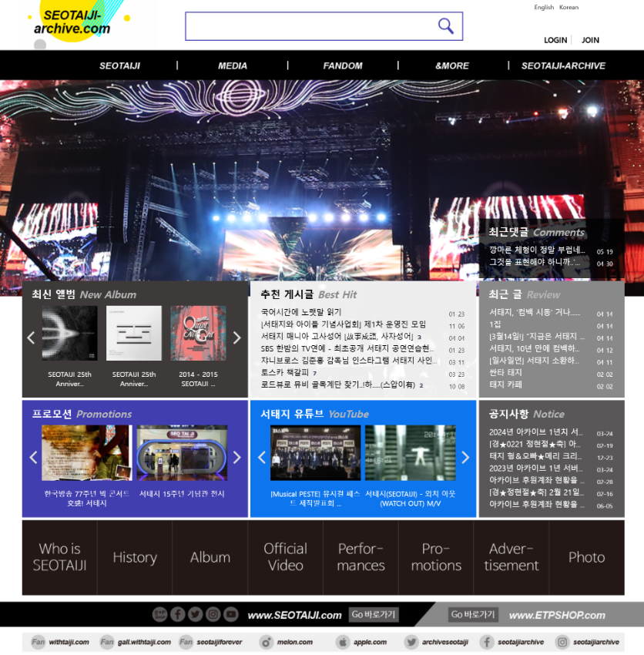644x655 pixels.
Task: Switch the language to English
Action: (x=544, y=8)
